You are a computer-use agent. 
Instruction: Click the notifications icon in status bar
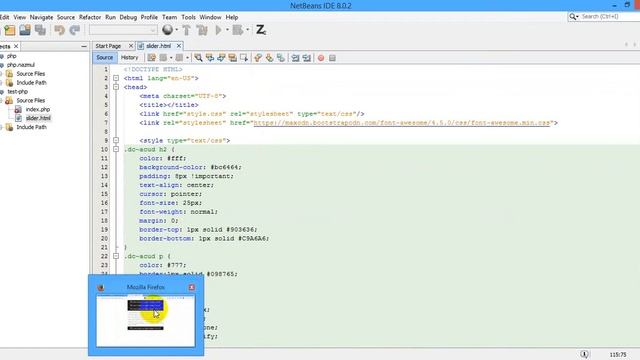(x=584, y=354)
